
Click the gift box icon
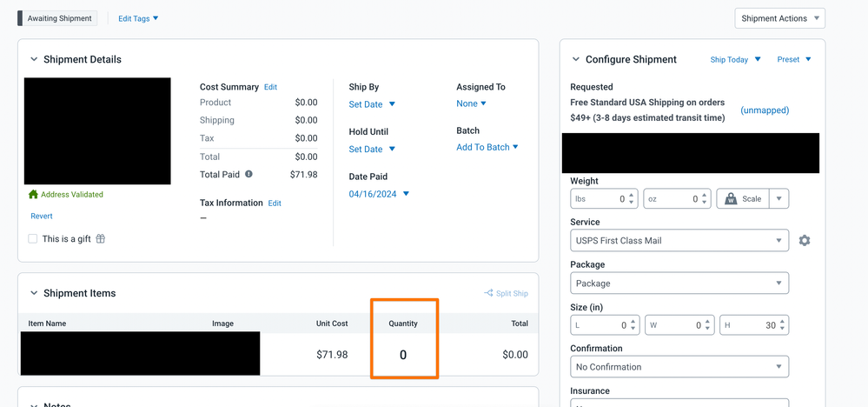pos(101,239)
